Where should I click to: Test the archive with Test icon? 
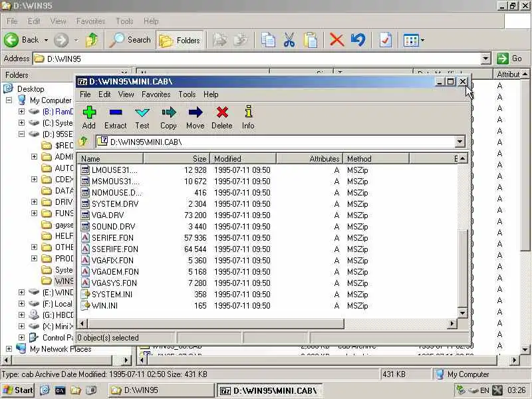tap(142, 118)
